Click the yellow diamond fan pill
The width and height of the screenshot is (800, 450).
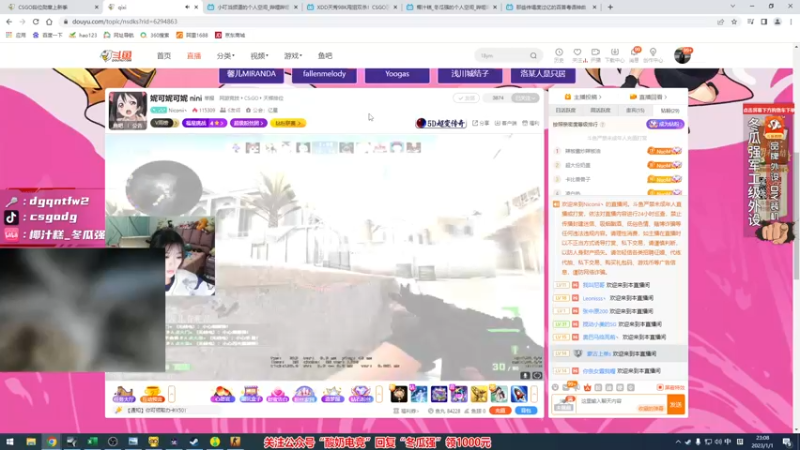click(x=288, y=123)
